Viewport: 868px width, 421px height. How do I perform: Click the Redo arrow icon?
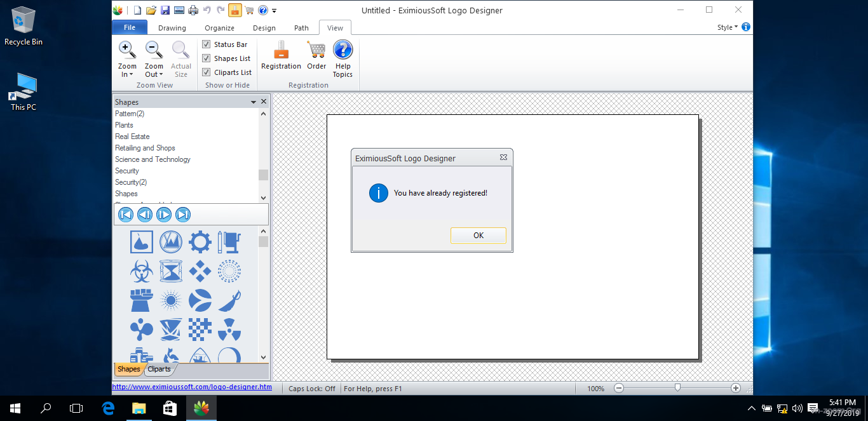pos(221,10)
